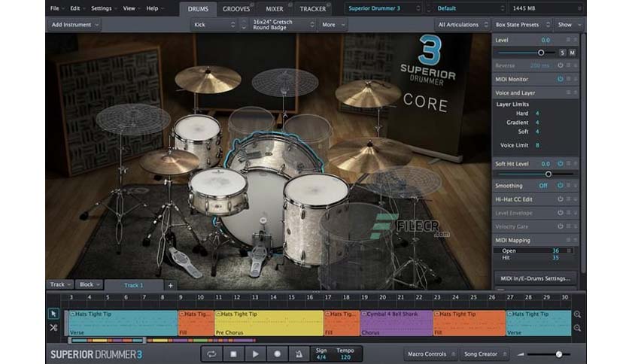The width and height of the screenshot is (629, 364).
Task: Click the Soft Hit Level slider handle
Action: (x=548, y=174)
